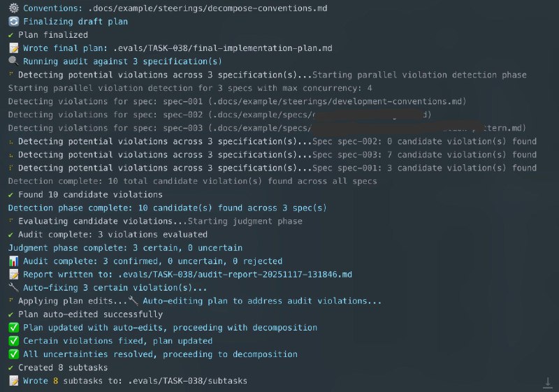This screenshot has width=559, height=392.
Task: Click the magnifying glass before Running audit
Action: click(x=13, y=61)
